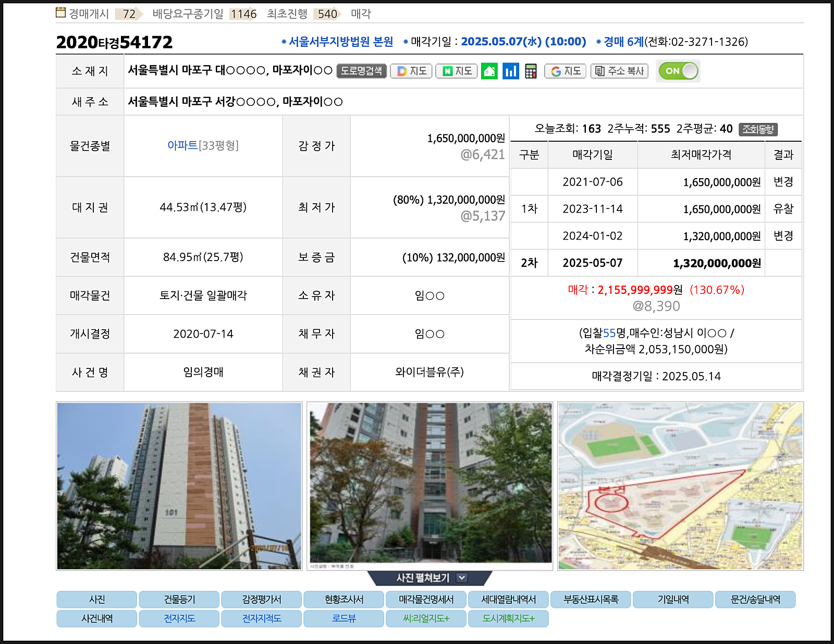Click the 경매 6계 link
834x644 pixels.
pyautogui.click(x=623, y=42)
